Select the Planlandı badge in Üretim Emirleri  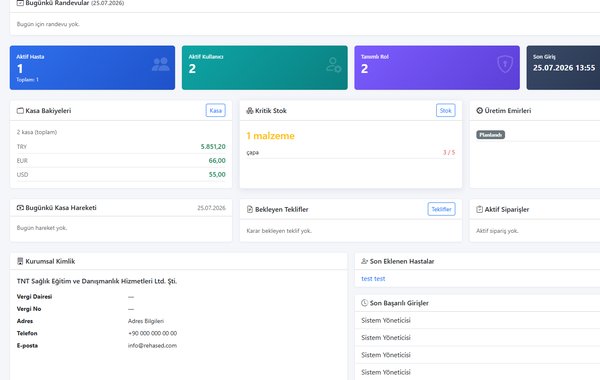[491, 135]
